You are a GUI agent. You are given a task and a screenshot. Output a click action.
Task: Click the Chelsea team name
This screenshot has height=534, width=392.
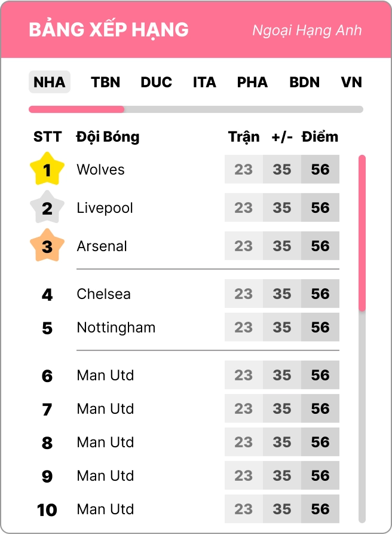[103, 294]
